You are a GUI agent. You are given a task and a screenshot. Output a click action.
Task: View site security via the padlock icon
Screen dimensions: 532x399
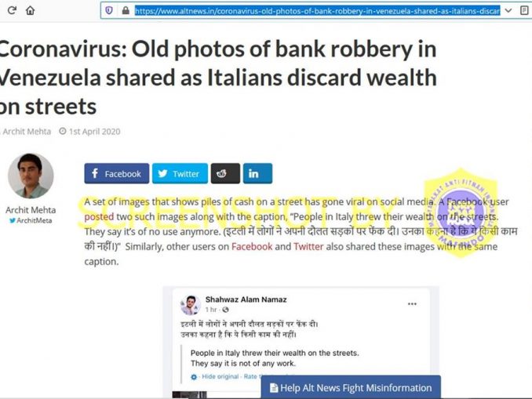(126, 10)
